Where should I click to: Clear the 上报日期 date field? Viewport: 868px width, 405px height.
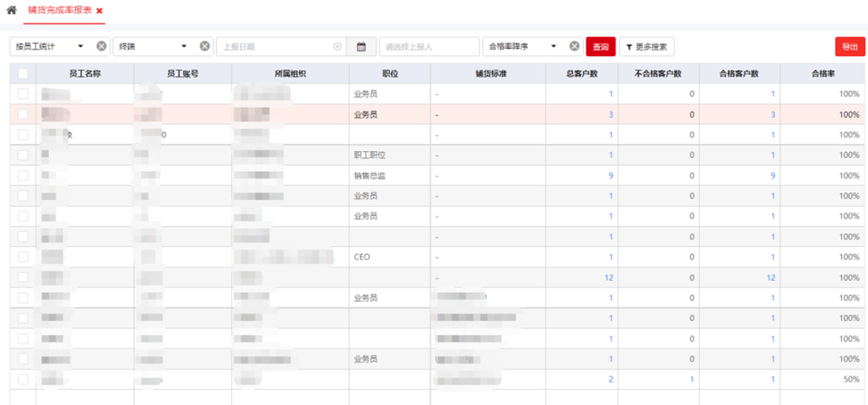click(338, 47)
